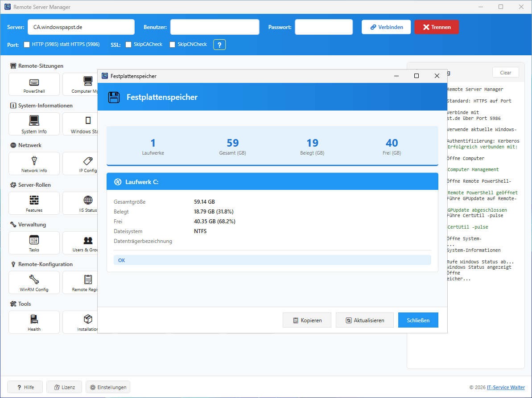Click the red Trennen button
The height and width of the screenshot is (398, 532).
click(x=436, y=27)
